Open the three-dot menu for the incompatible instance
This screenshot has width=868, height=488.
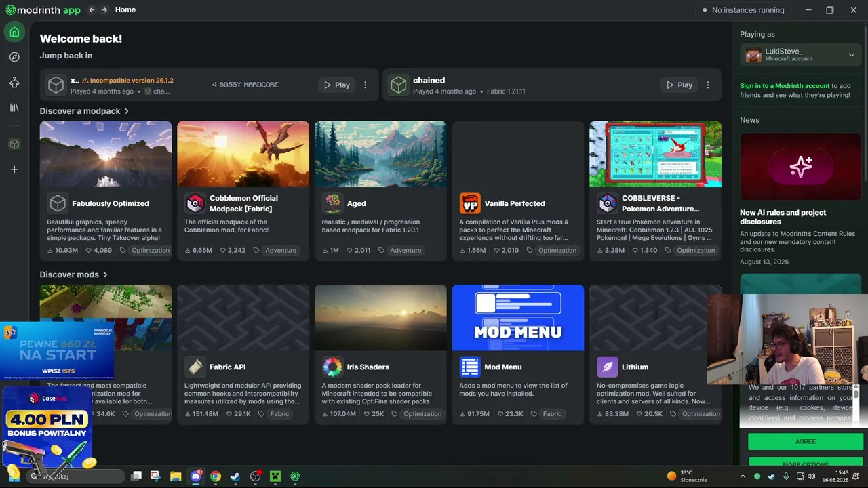point(366,85)
